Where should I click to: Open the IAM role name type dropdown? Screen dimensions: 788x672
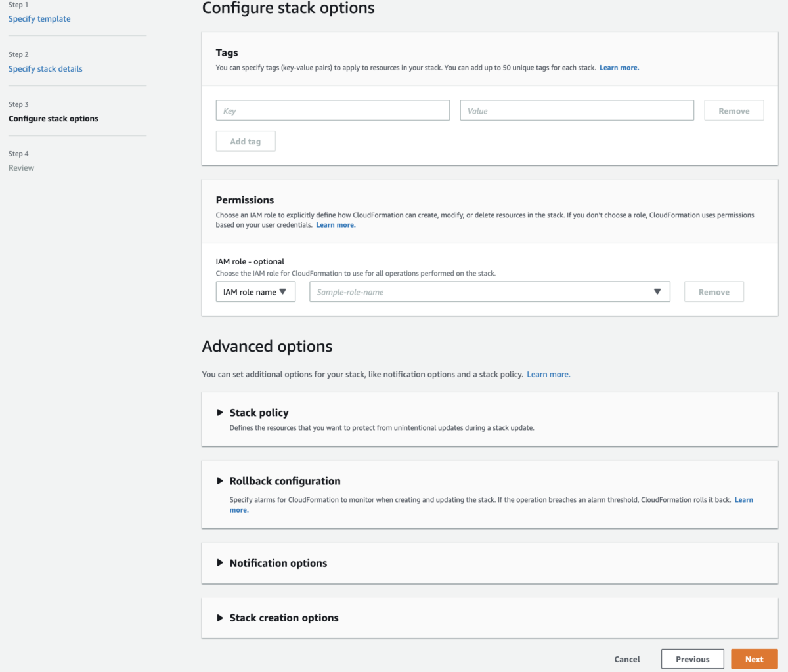tap(255, 292)
